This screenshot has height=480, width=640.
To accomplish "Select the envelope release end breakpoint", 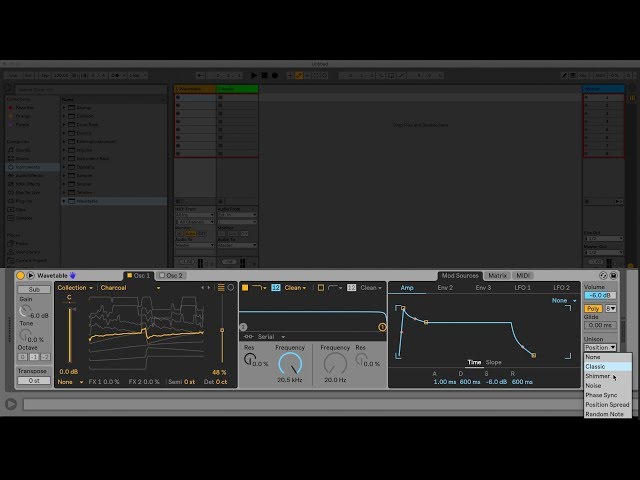I will pos(533,356).
